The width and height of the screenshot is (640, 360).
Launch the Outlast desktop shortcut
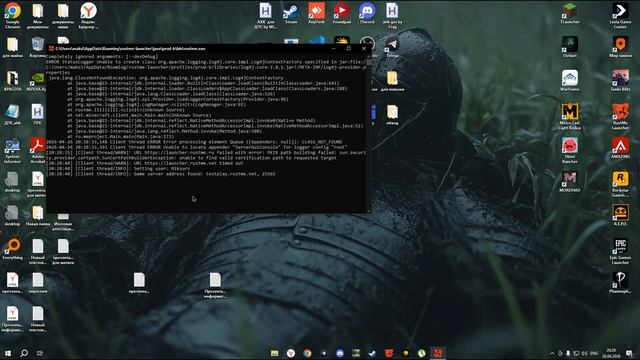click(570, 47)
